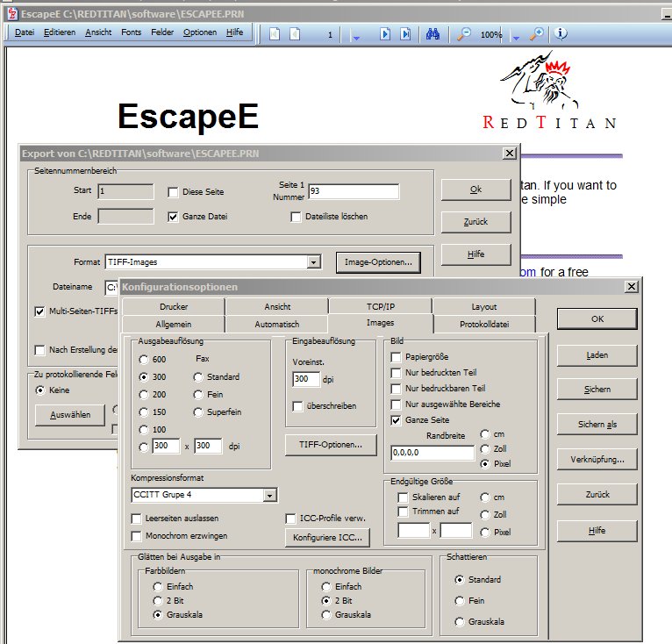Go to first page toolbar icon
Viewport: 672px width, 644px height.
tap(275, 33)
